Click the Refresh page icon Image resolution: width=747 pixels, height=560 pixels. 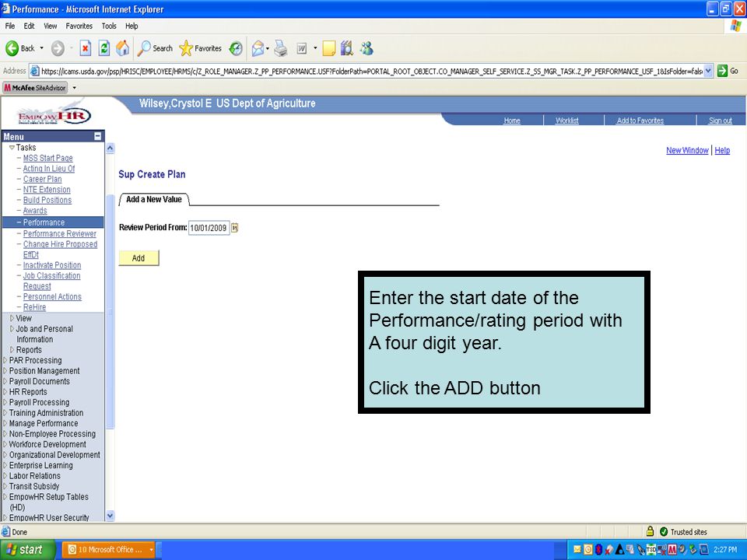click(103, 48)
